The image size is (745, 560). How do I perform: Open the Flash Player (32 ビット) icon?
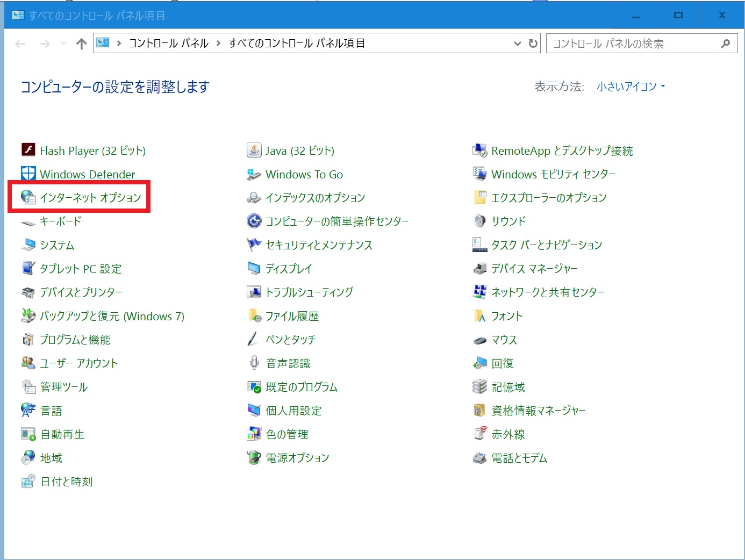28,149
